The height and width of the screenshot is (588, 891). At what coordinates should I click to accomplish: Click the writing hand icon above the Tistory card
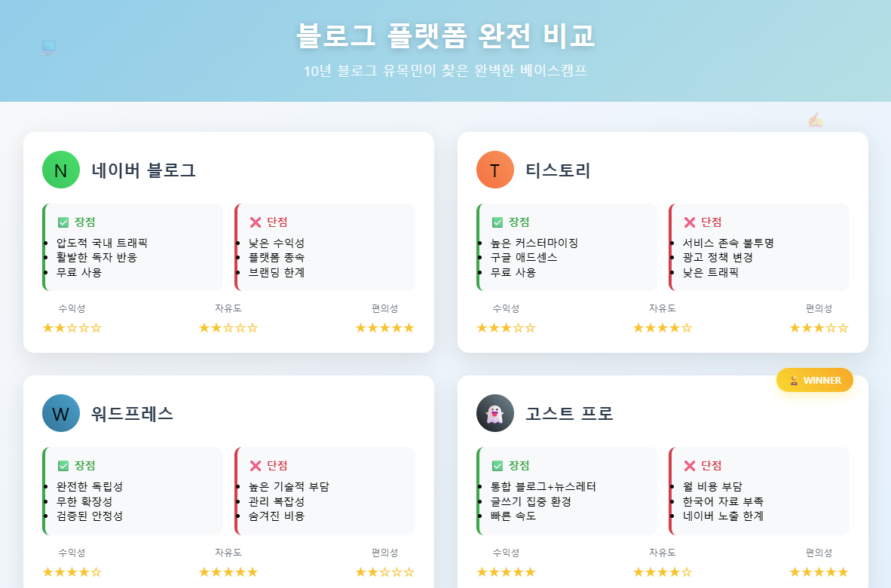(x=815, y=120)
